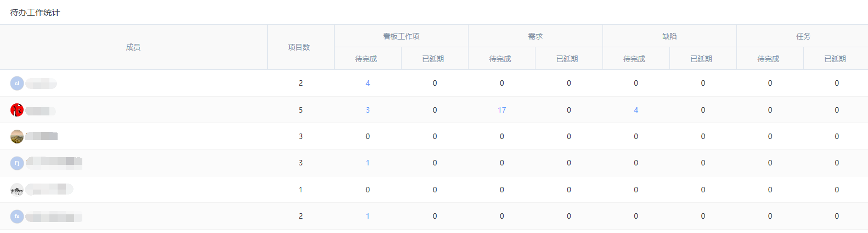The width and height of the screenshot is (868, 233).
Task: Click the 成员 column header
Action: pos(133,47)
